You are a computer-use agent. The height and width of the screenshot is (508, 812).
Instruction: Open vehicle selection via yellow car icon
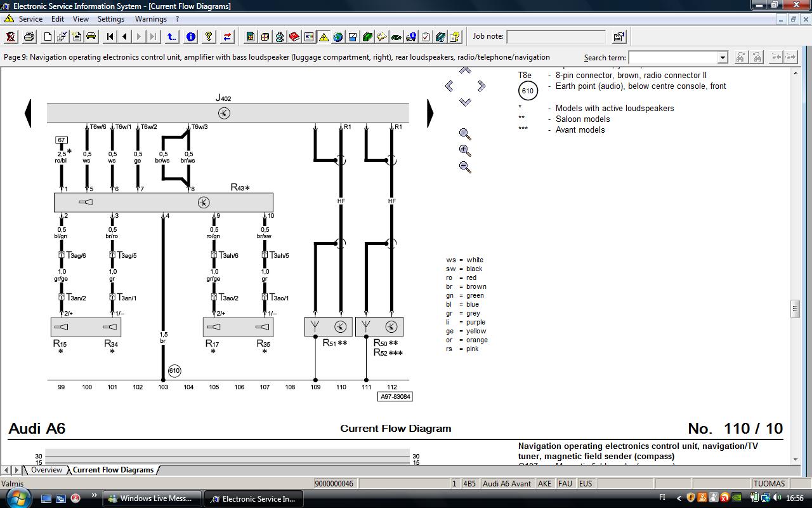point(91,37)
